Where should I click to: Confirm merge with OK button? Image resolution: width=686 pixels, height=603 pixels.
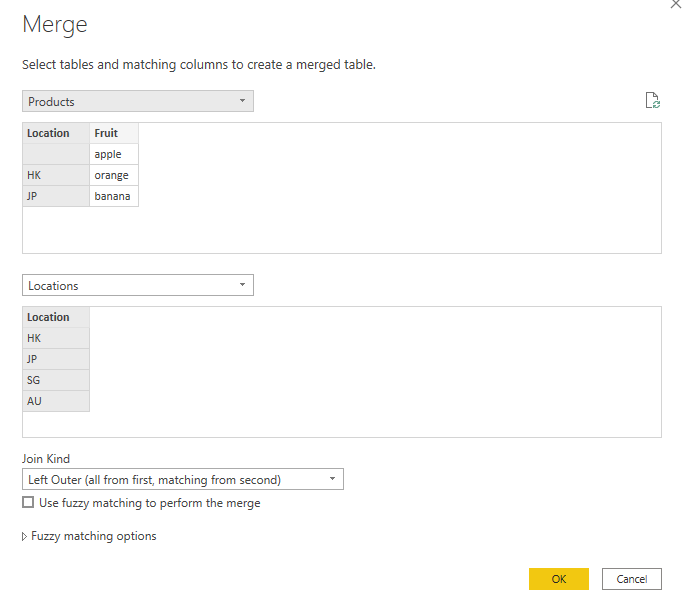559,579
